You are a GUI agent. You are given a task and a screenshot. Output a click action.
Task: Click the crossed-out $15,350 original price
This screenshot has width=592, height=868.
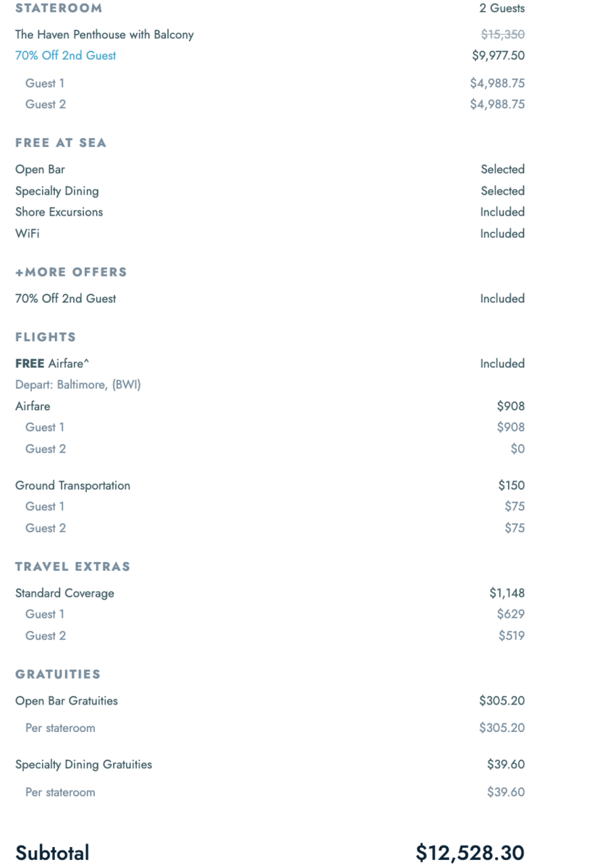click(502, 35)
